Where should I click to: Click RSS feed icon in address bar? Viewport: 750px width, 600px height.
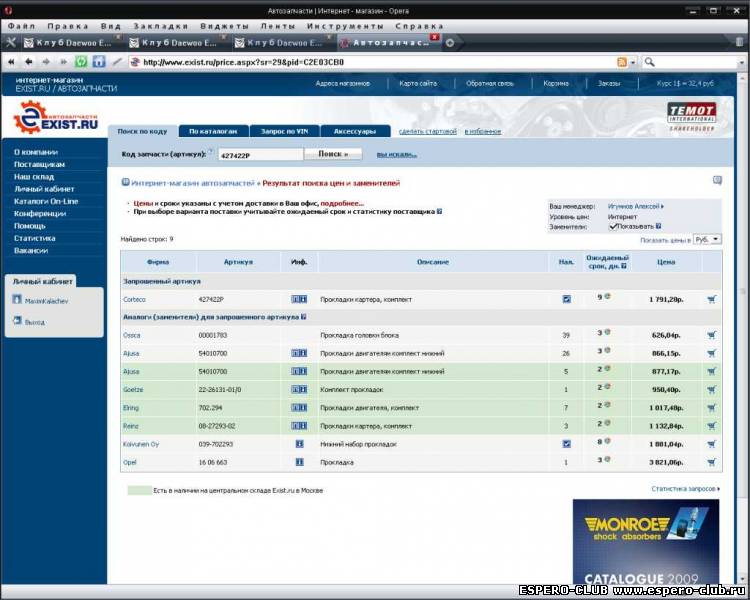[622, 62]
